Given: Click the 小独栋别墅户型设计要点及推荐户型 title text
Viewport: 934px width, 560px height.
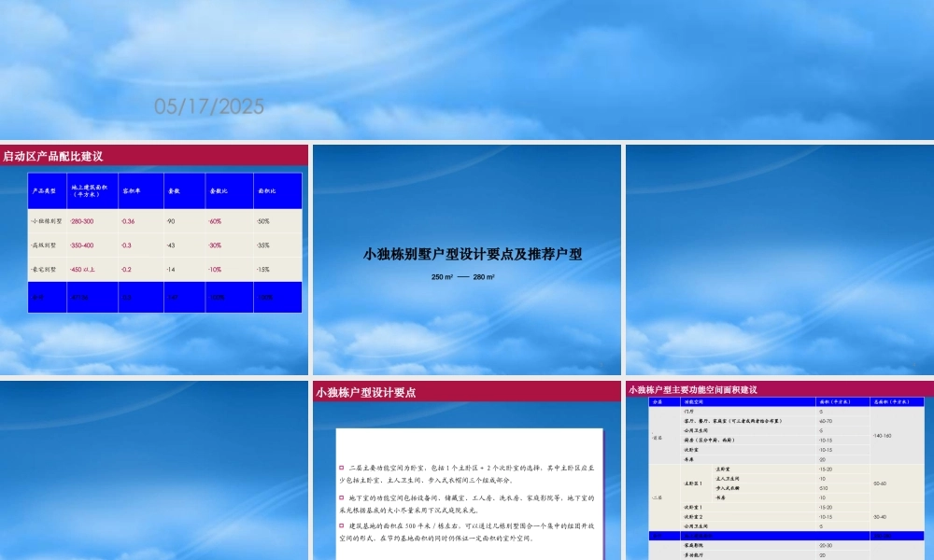Looking at the screenshot, I should click(x=473, y=254).
